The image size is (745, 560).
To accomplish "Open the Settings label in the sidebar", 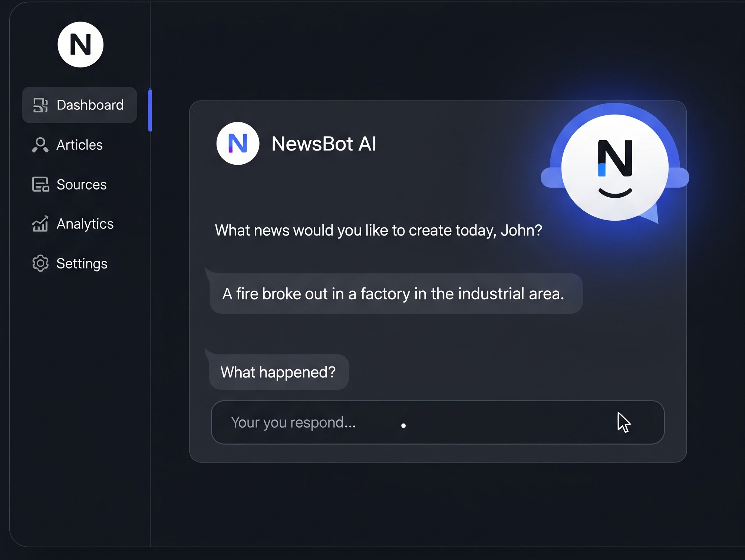I will coord(82,264).
